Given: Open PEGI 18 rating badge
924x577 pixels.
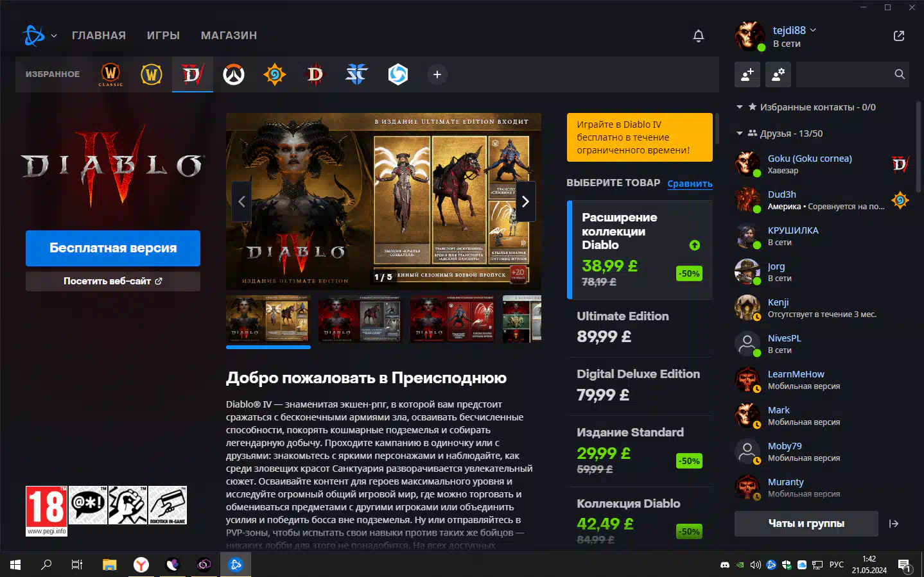Looking at the screenshot, I should (46, 511).
